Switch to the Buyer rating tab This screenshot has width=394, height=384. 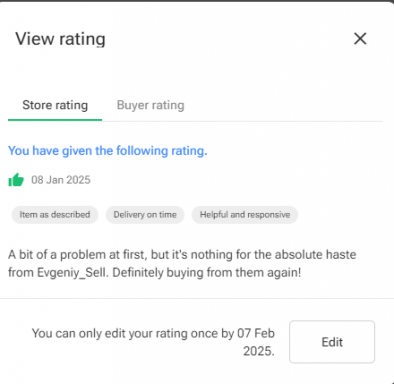[x=150, y=105]
